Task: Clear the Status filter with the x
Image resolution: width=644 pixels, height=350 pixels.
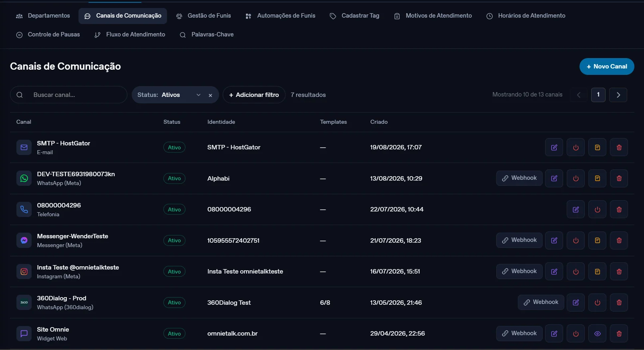Action: point(210,95)
